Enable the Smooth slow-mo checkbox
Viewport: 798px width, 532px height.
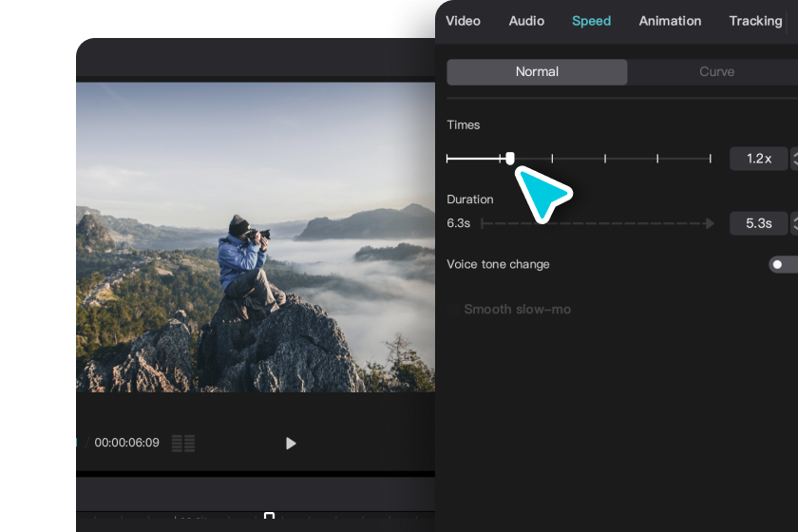[452, 310]
